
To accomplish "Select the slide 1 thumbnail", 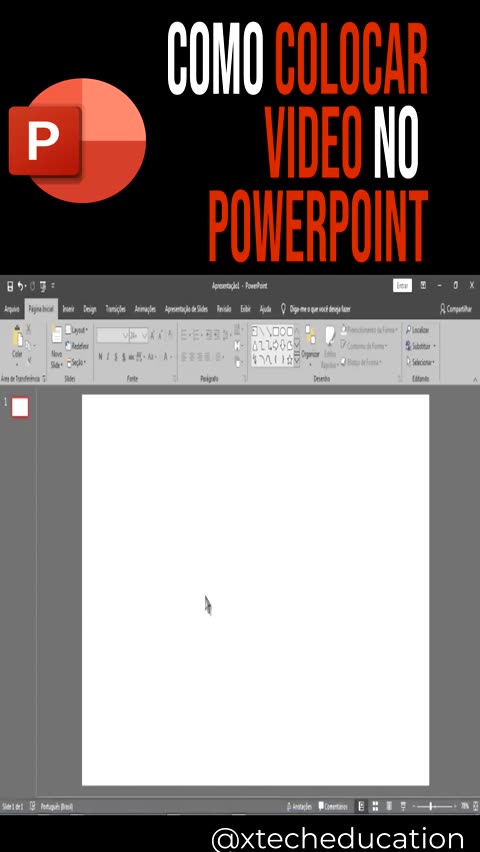I will point(20,407).
